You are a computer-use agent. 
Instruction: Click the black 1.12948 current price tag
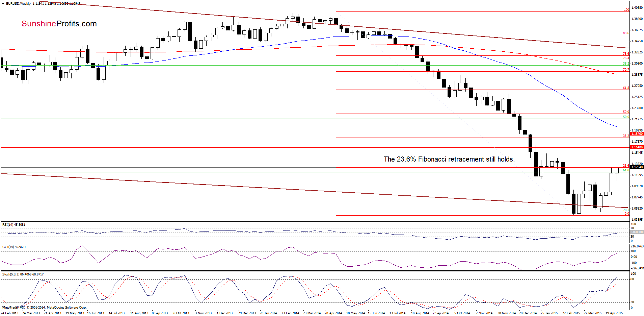(x=637, y=167)
